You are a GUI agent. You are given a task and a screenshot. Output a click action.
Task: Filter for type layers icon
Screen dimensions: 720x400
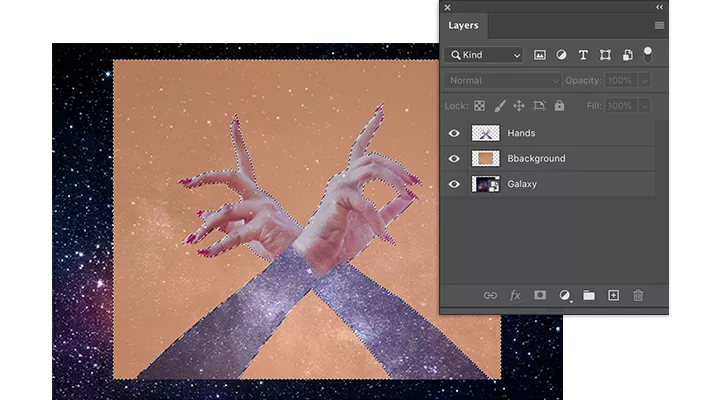[x=583, y=55]
